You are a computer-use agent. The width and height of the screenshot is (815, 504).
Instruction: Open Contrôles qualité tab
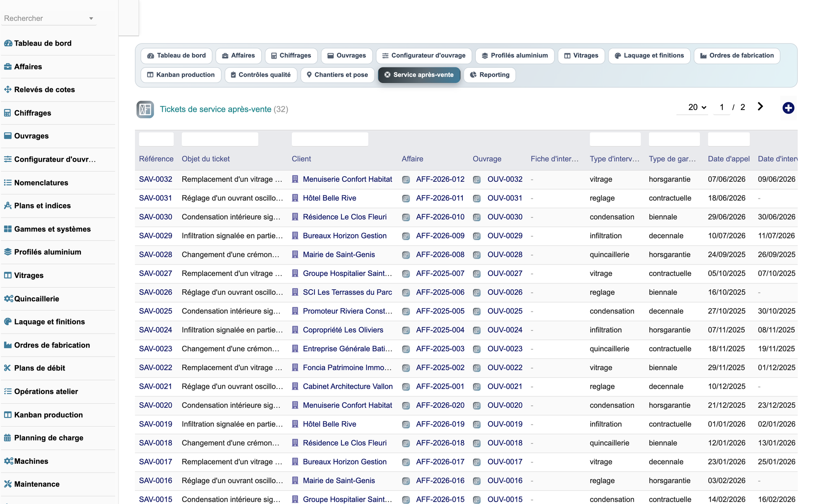click(x=261, y=75)
